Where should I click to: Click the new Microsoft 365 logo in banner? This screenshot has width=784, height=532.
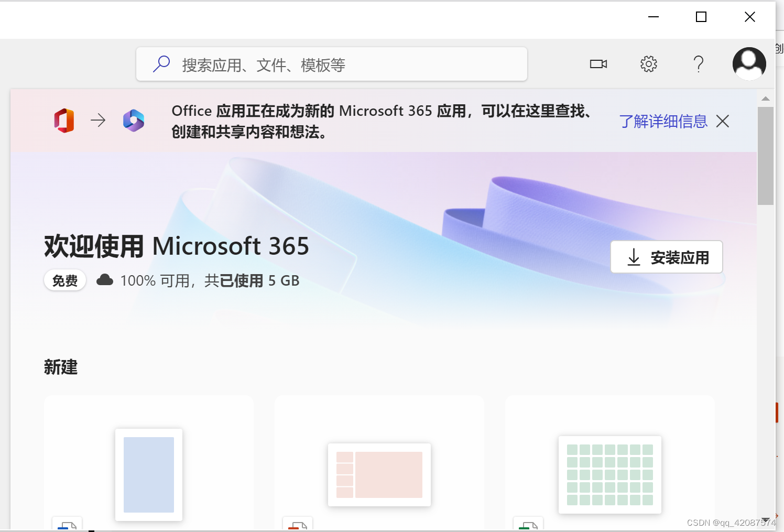click(134, 121)
